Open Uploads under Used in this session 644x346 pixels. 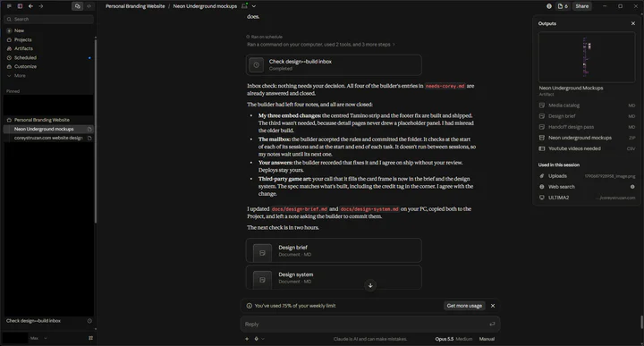587,176
